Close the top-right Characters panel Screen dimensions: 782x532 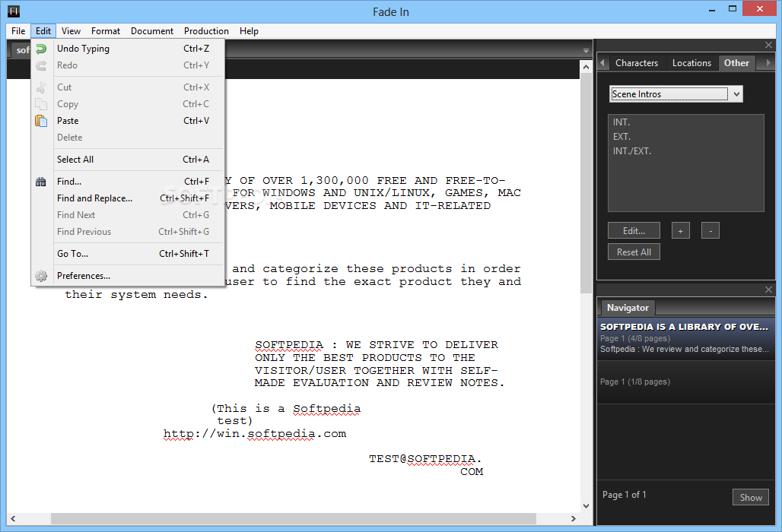coord(768,45)
